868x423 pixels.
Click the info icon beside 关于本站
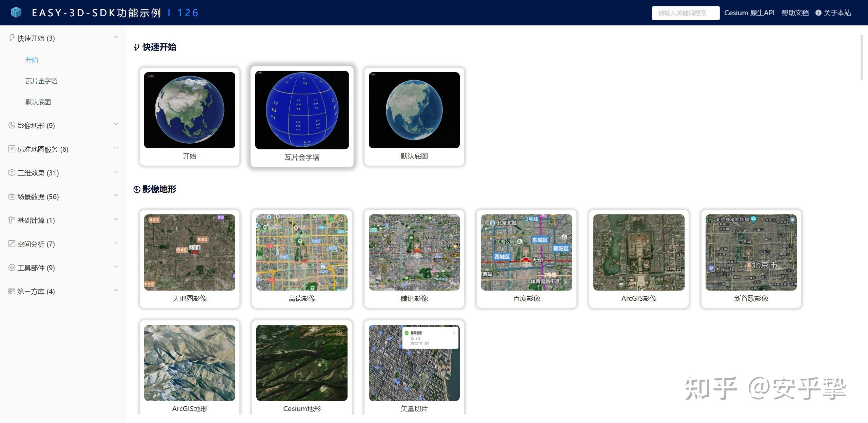[x=819, y=13]
